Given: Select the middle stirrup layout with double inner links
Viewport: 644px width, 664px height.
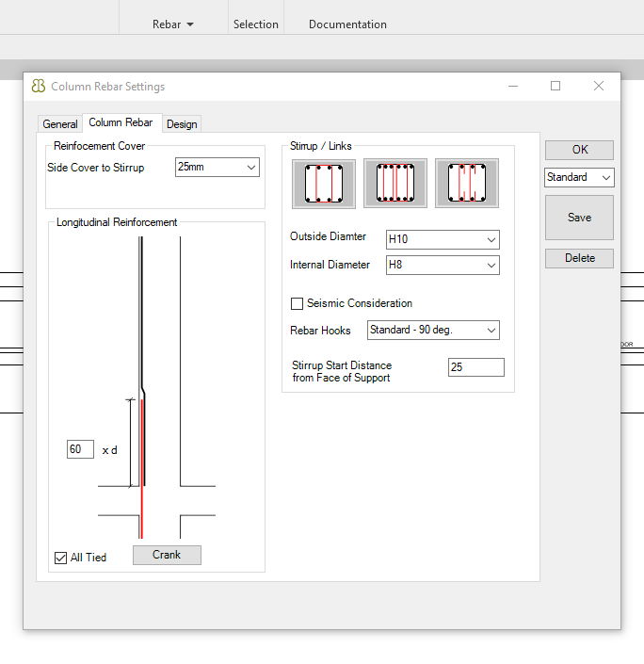Looking at the screenshot, I should coord(395,184).
